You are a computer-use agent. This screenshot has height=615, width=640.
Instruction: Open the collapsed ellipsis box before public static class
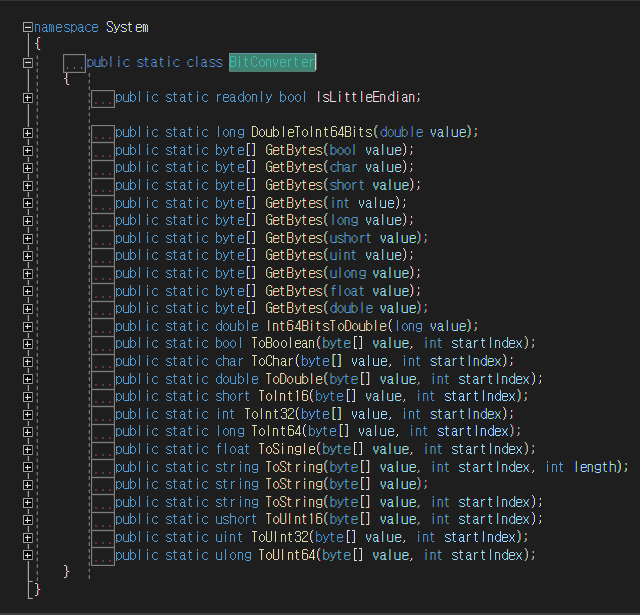(74, 63)
